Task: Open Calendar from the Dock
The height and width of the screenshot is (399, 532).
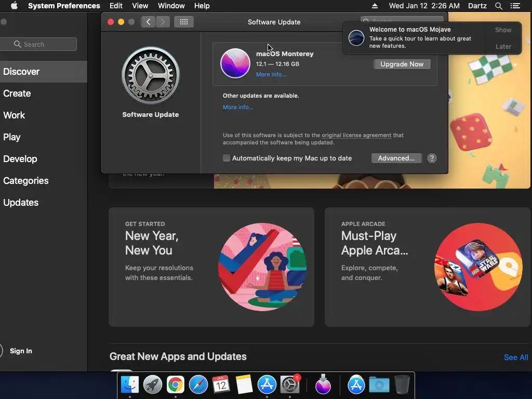Action: click(221, 385)
